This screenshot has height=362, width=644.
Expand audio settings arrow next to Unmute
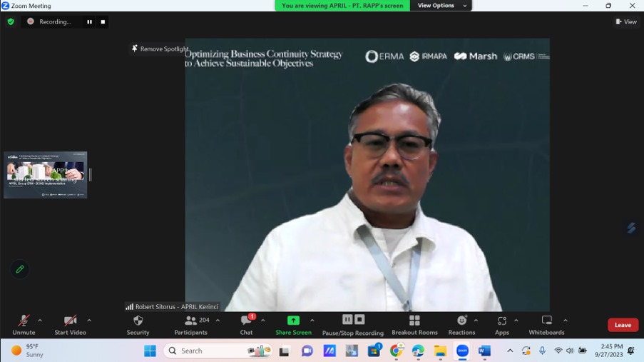[x=40, y=321]
